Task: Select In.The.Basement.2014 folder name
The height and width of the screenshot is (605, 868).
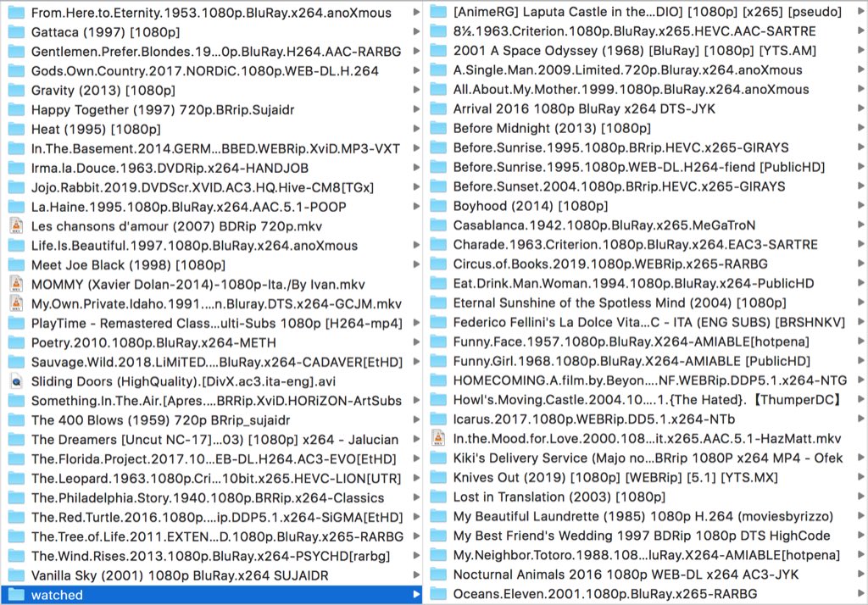Action: [215, 148]
